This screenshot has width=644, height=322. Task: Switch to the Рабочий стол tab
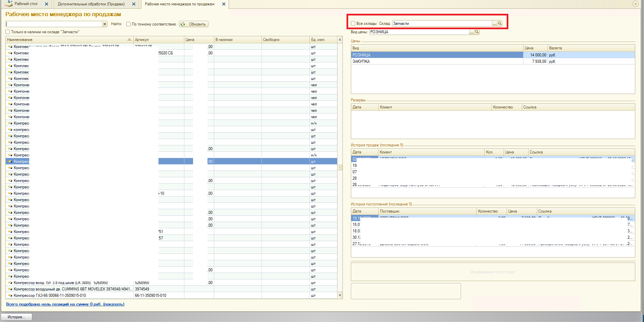coord(26,4)
